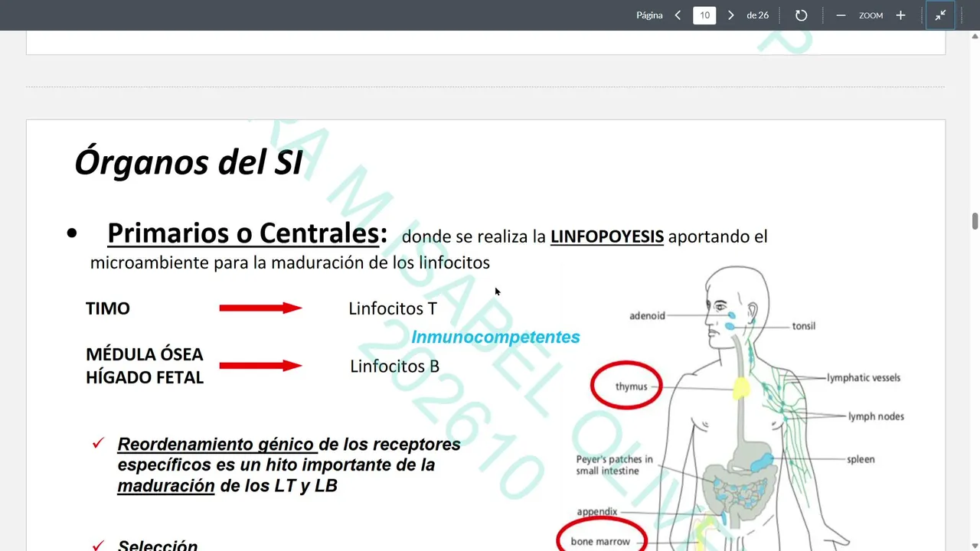Viewport: 980px width, 551px height.
Task: Click the text "MÉDULA ÓSEA"
Action: [x=145, y=354]
